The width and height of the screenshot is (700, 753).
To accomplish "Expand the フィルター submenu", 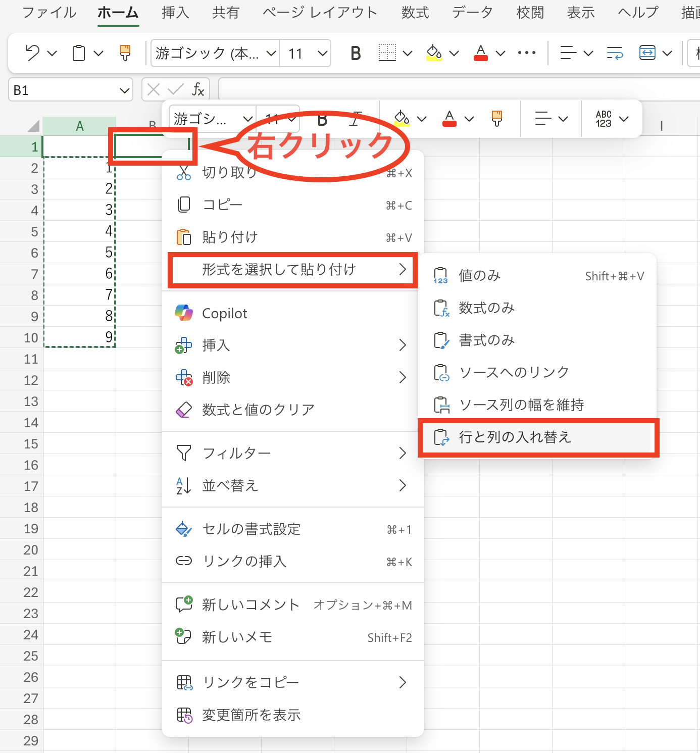I will coord(293,453).
